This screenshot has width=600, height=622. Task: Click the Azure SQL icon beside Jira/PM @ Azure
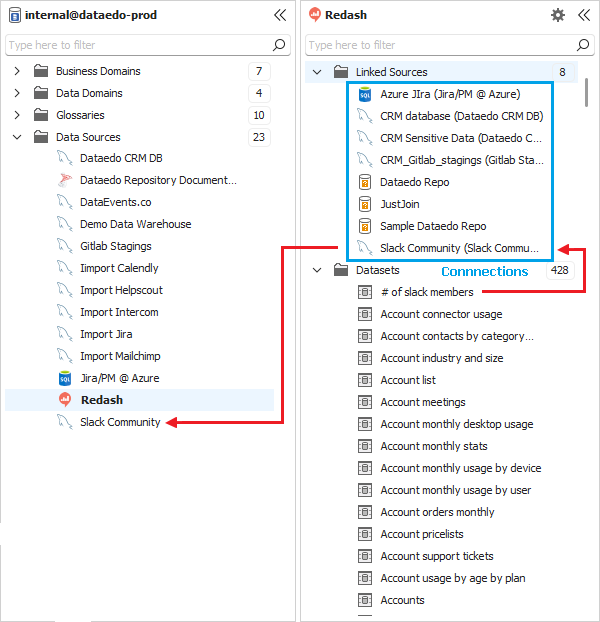pos(65,378)
